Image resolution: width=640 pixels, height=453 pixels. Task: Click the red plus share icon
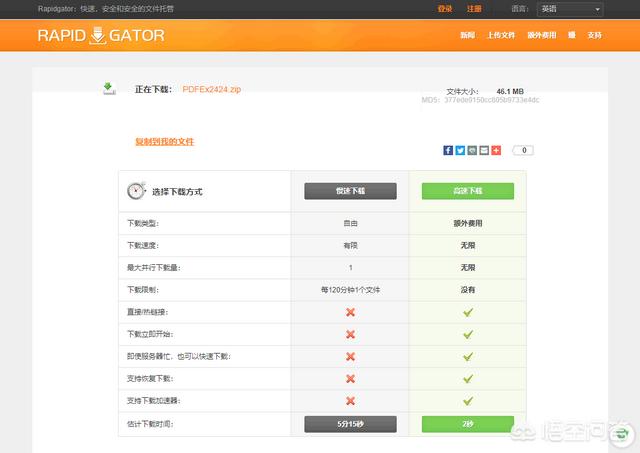tap(496, 150)
